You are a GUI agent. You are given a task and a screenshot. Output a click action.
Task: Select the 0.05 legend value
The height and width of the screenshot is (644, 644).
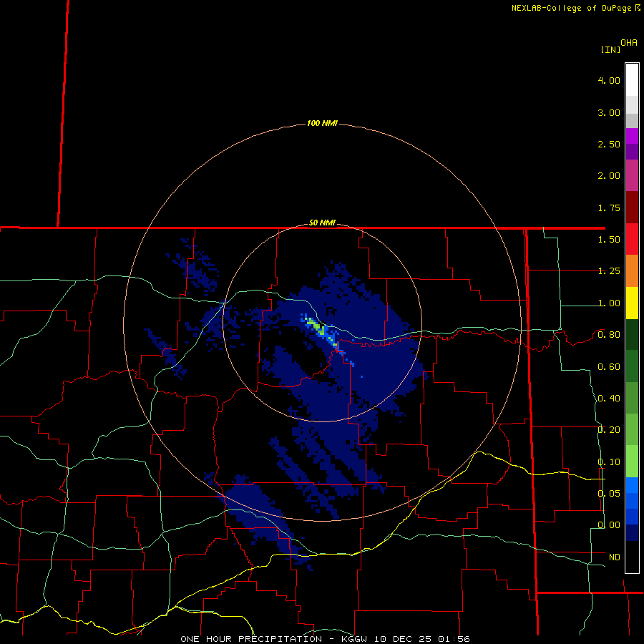(x=609, y=493)
